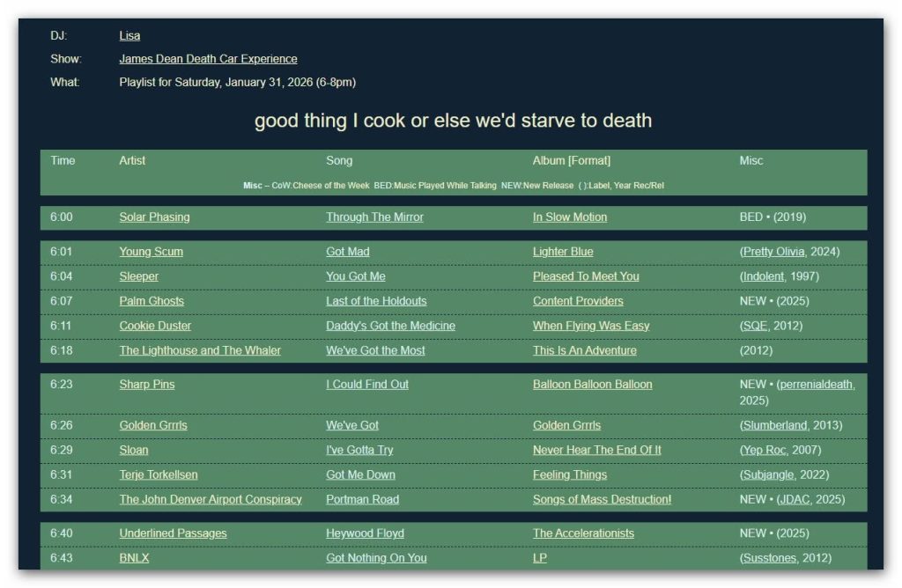Image resolution: width=902 pixels, height=588 pixels.
Task: Open James Dean Death Car Experience show link
Action: tap(208, 59)
